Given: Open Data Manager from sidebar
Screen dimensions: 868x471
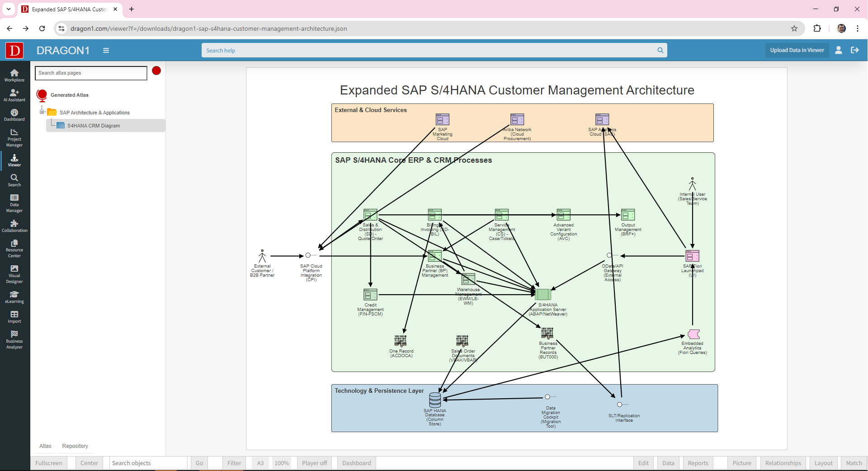Looking at the screenshot, I should [14, 203].
